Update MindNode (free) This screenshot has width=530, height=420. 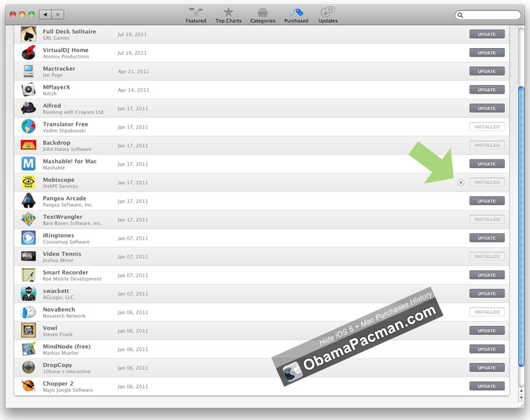tap(487, 349)
